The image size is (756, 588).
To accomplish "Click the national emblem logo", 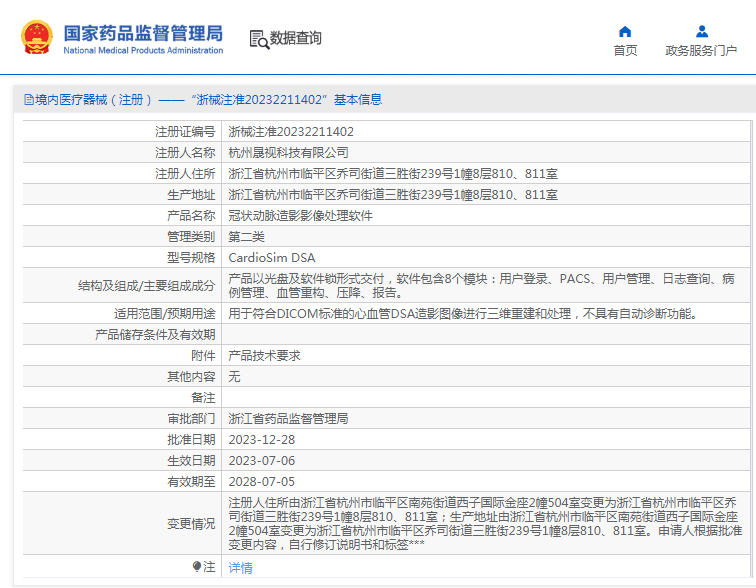I will pos(37,37).
